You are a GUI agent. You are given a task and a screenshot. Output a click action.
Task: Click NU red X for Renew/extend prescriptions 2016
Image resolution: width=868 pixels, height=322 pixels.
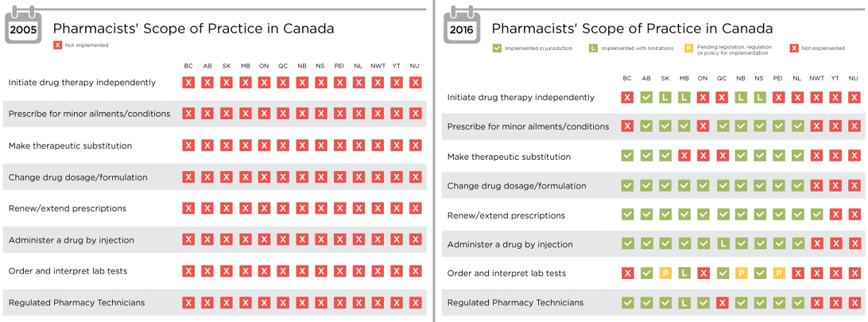click(854, 214)
